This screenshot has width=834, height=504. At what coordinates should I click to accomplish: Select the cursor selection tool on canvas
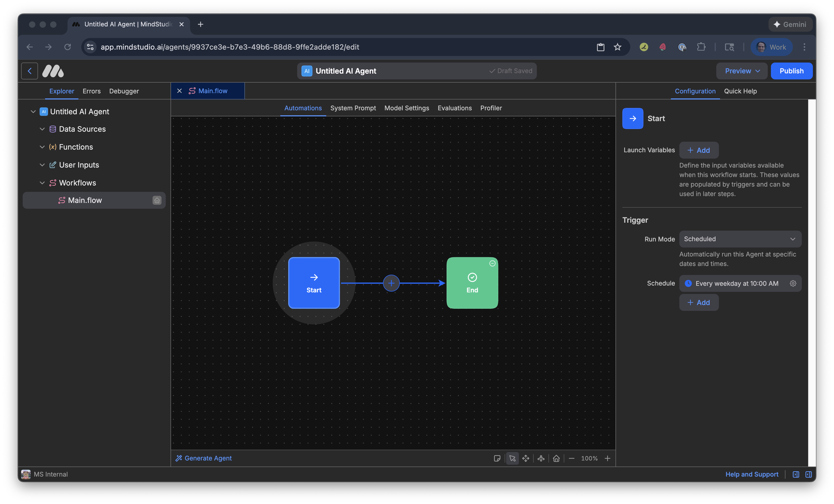(512, 458)
